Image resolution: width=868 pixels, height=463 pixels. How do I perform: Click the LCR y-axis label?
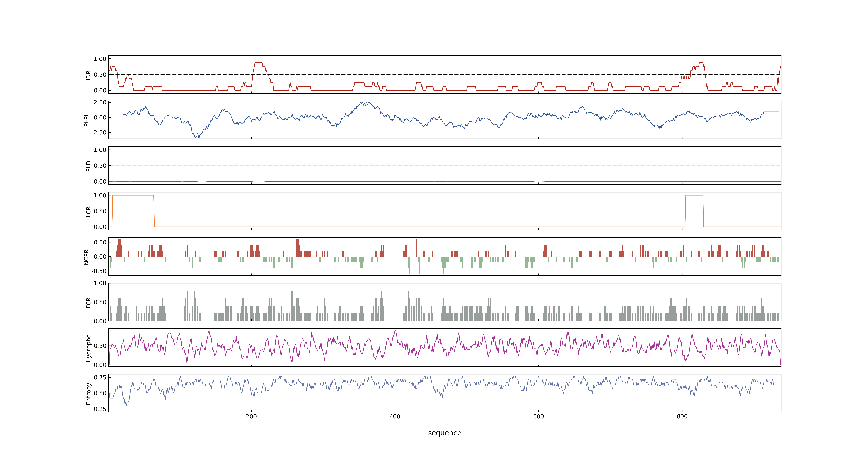click(x=88, y=211)
